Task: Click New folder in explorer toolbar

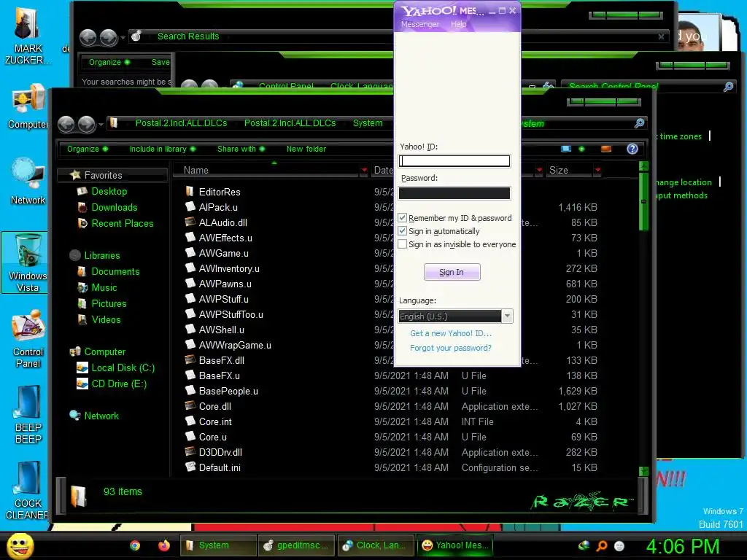Action: (x=306, y=149)
